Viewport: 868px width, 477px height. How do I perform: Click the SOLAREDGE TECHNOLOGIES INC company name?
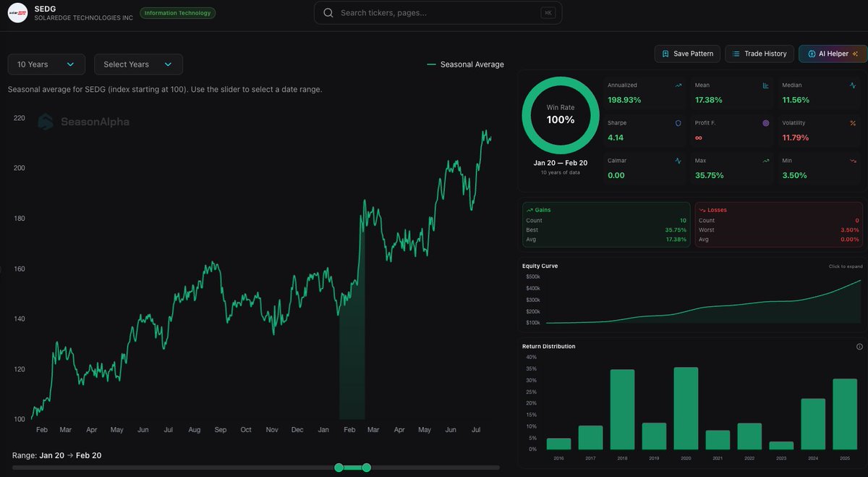point(84,18)
